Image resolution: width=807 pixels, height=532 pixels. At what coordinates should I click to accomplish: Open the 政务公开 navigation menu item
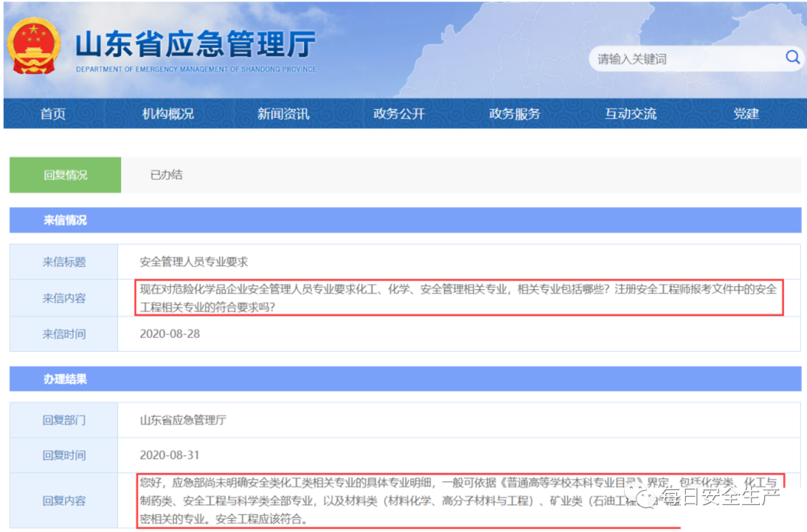coord(398,114)
